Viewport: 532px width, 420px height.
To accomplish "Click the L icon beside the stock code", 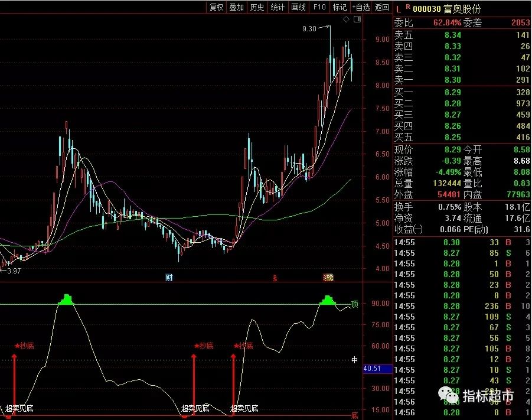I will (399, 9).
